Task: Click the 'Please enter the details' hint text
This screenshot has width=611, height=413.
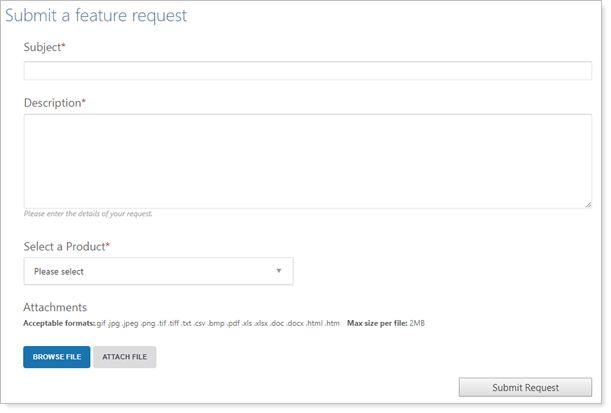Action: tap(88, 214)
